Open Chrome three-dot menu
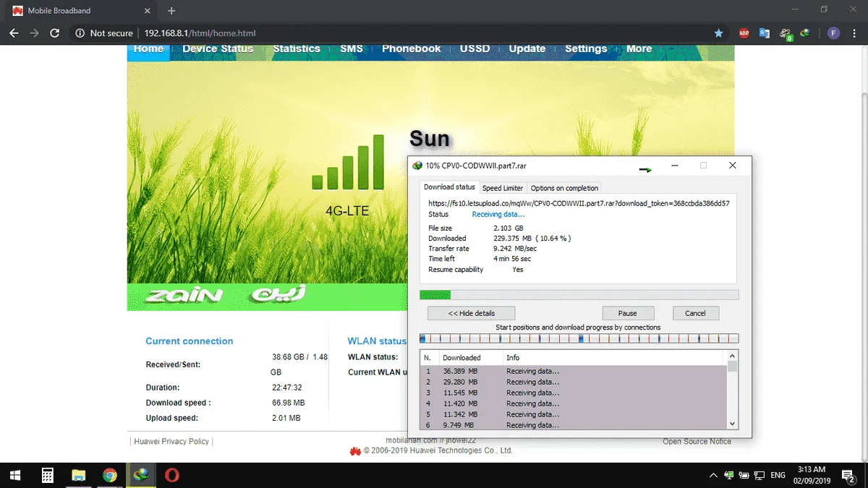 point(854,33)
